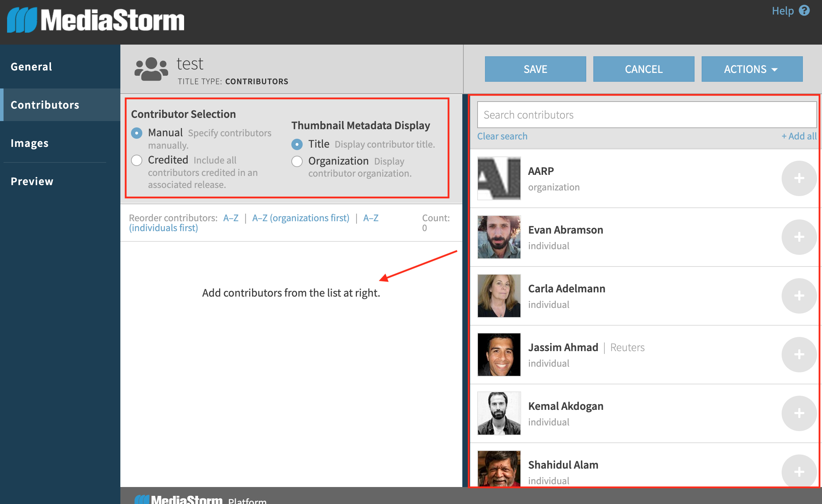This screenshot has width=822, height=504.
Task: Add Jassim Ahmad from Reuters
Action: [799, 355]
